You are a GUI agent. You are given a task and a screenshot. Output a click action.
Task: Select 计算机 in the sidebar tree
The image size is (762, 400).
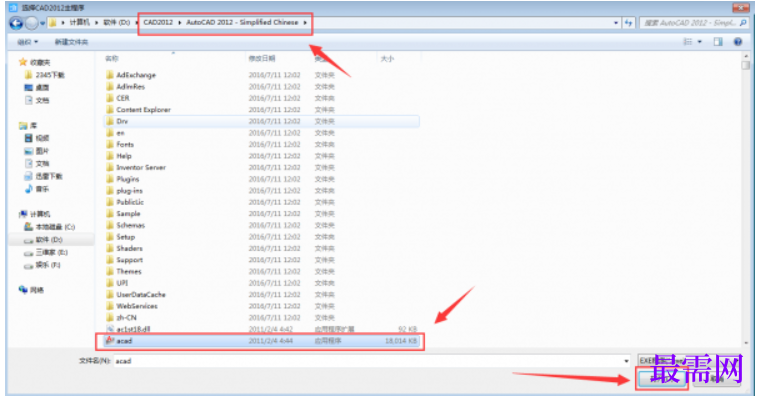[x=40, y=214]
